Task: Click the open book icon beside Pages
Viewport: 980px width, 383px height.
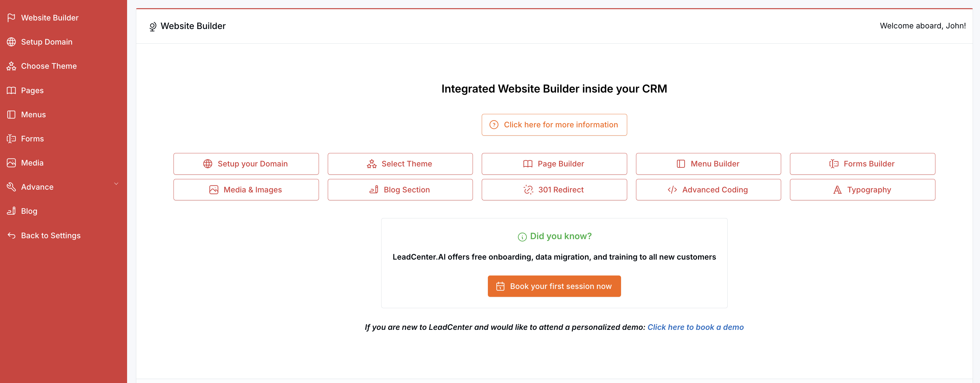Action: 11,90
